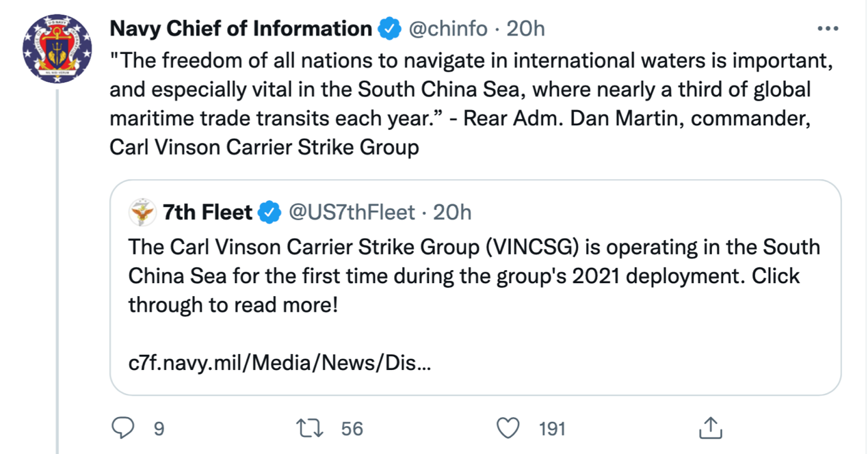Screen dimensions: 868x454
Task: Click the 7th Fleet small profile icon
Action: point(142,213)
